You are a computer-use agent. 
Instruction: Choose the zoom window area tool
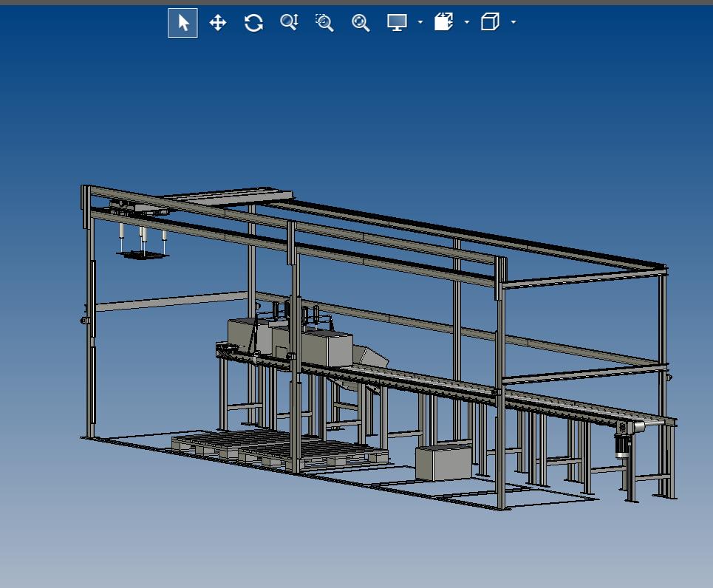pos(324,22)
